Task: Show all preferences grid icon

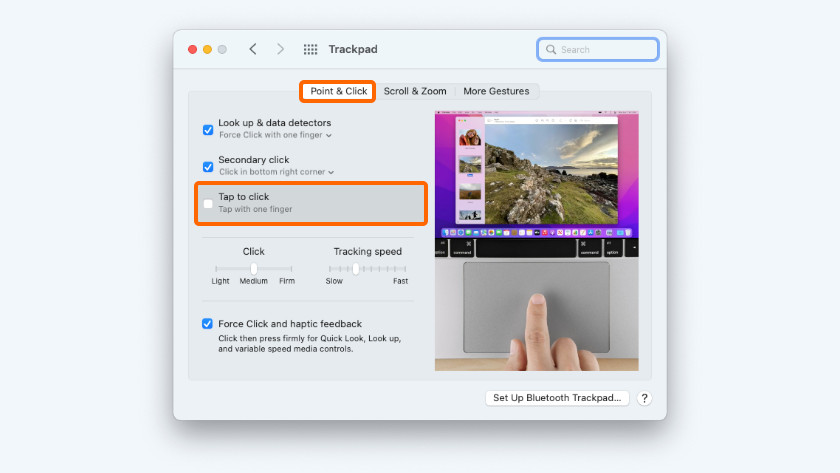Action: point(310,49)
